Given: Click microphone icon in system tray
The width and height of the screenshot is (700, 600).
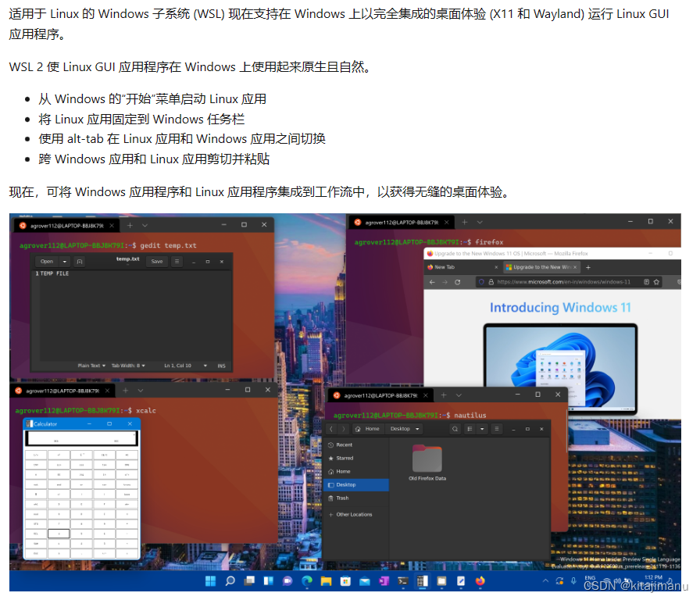Looking at the screenshot, I should [x=573, y=580].
